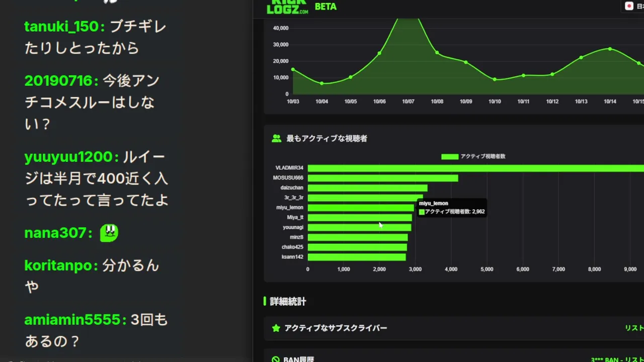Toggle the アクティブ視聴者数 legend swatch
This screenshot has height=362, width=644.
pos(450,156)
